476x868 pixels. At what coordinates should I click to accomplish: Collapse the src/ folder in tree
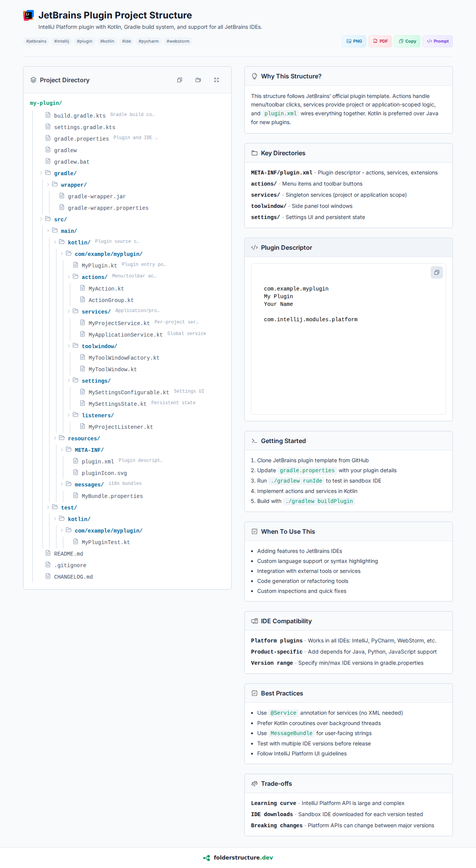point(41,219)
